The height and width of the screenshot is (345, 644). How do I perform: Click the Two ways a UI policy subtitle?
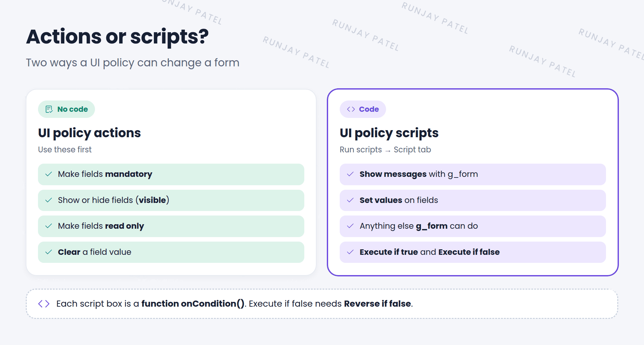tap(132, 63)
